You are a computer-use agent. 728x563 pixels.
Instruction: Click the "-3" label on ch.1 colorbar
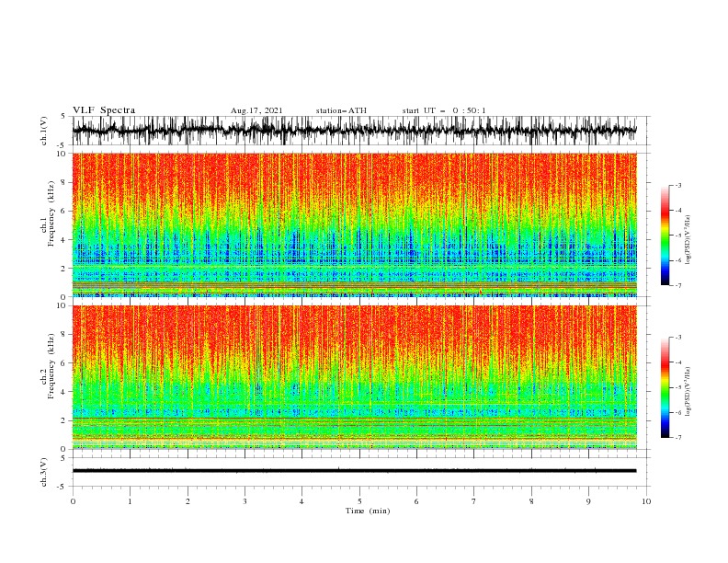[678, 185]
